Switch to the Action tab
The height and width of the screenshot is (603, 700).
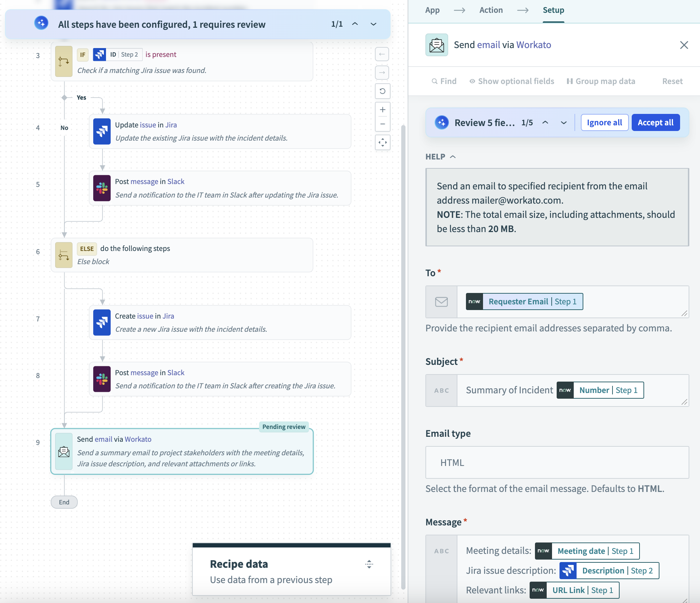(491, 10)
